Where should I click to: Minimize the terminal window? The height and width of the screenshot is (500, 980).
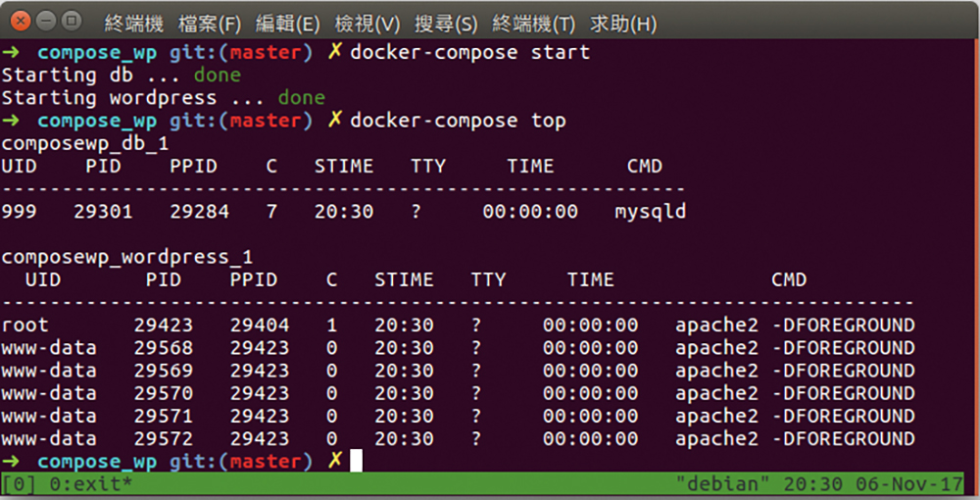point(46,22)
